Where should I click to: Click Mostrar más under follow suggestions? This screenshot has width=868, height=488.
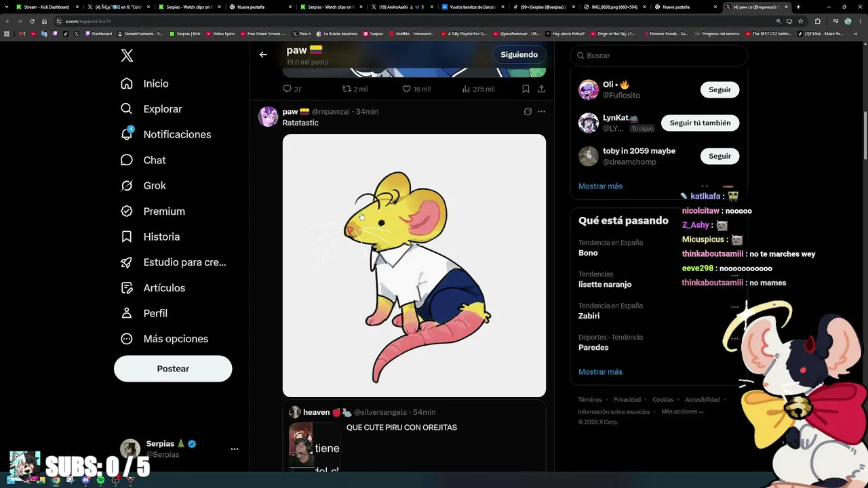(x=600, y=186)
